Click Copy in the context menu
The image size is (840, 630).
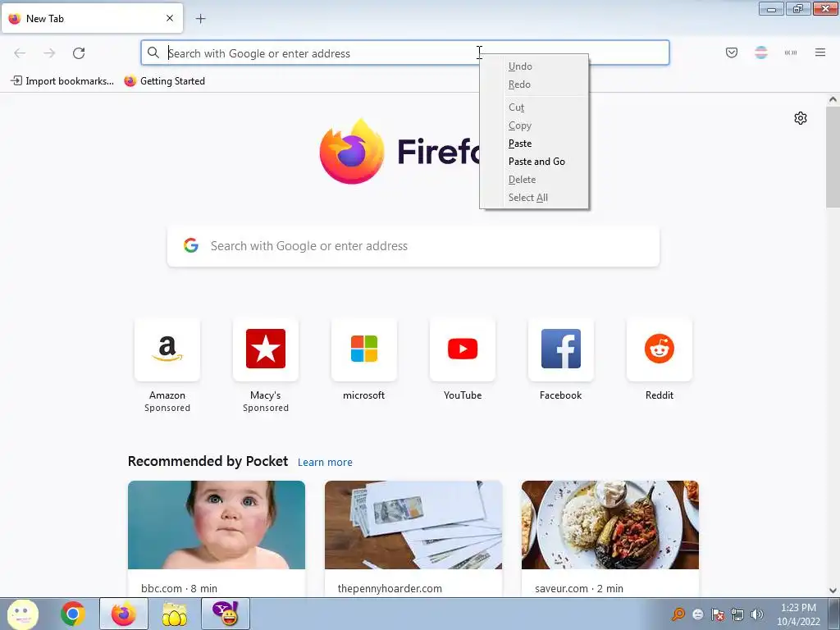519,126
